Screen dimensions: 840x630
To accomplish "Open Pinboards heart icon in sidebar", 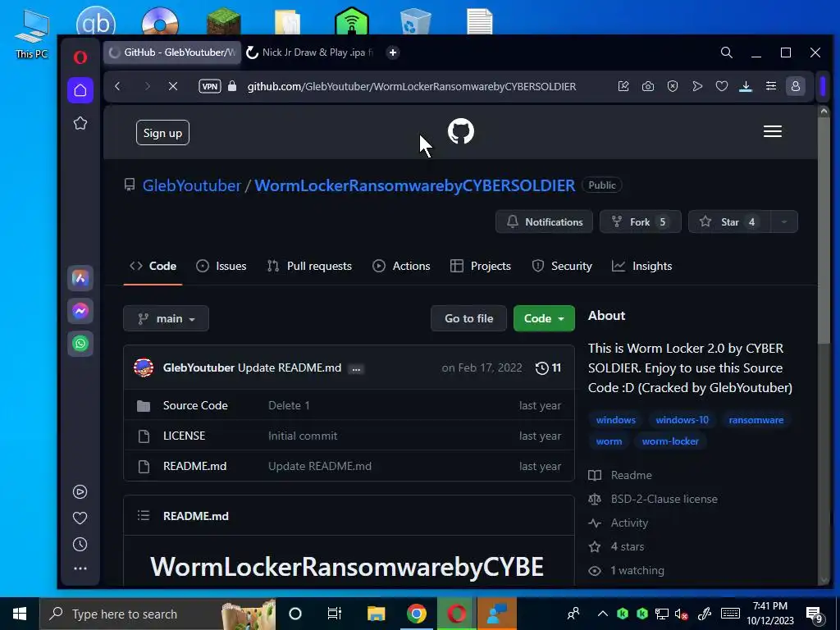I will (80, 518).
